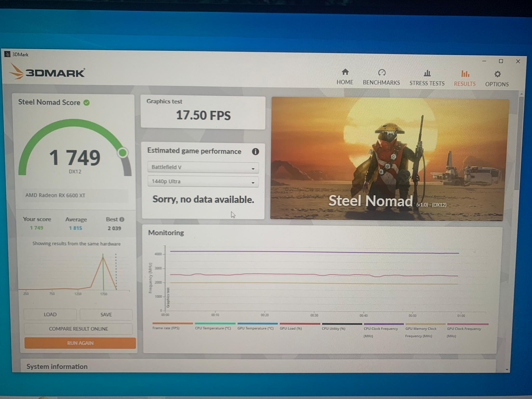
Task: Click the Best score value 2 039
Action: [x=114, y=228]
